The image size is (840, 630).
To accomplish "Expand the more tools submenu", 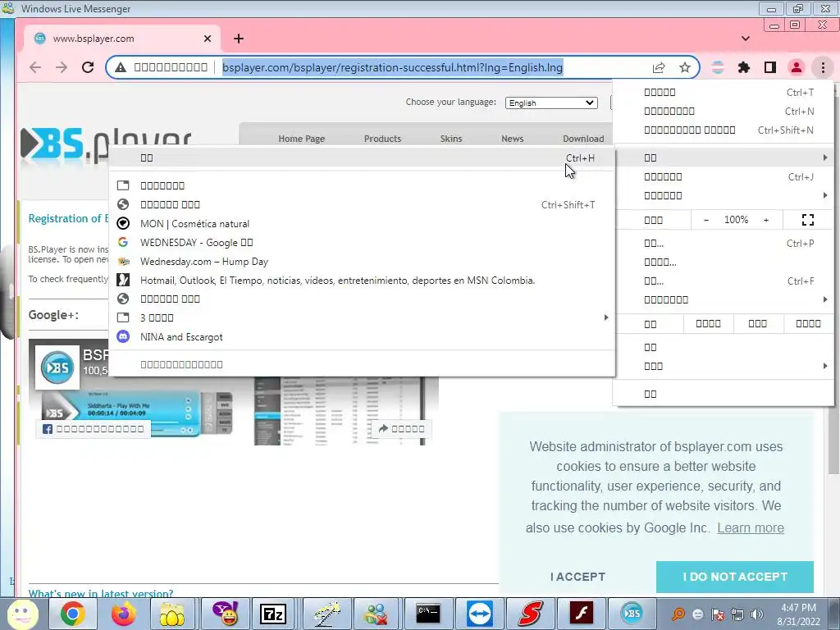I will coord(724,299).
